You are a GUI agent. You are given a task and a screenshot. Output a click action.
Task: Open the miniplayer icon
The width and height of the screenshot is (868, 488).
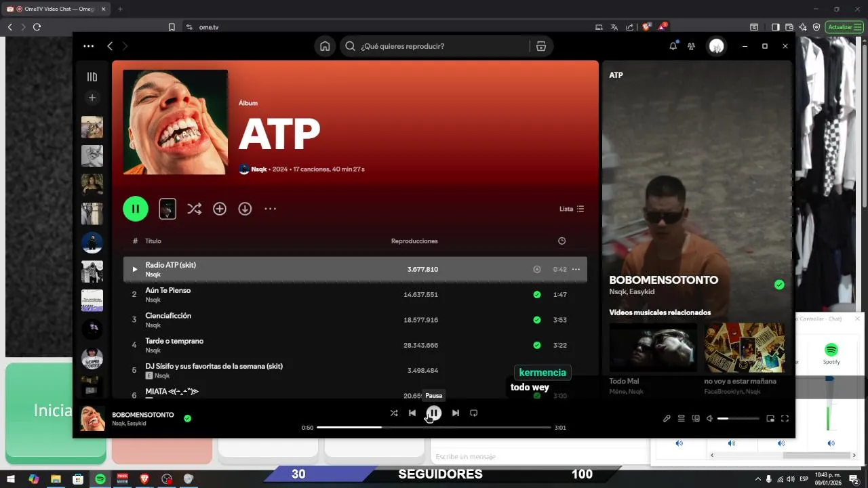(770, 419)
